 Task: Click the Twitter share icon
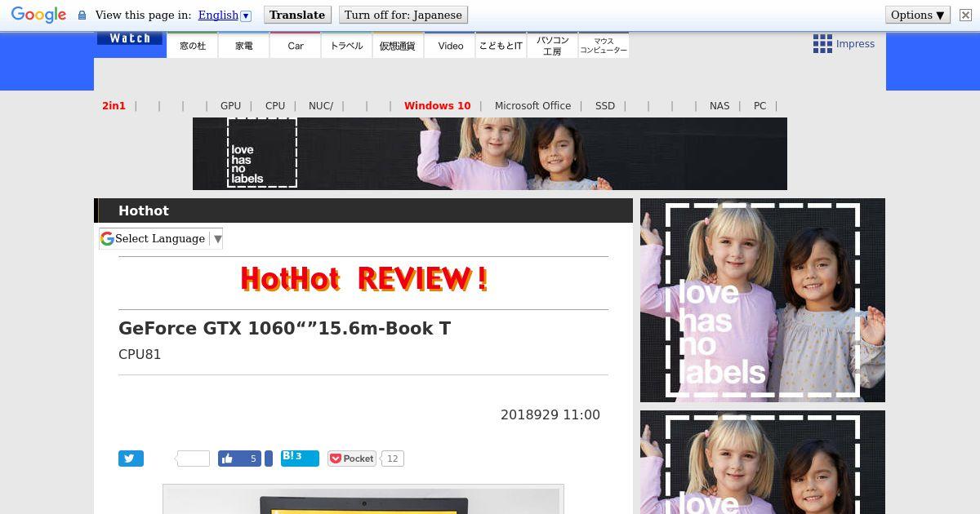(131, 459)
